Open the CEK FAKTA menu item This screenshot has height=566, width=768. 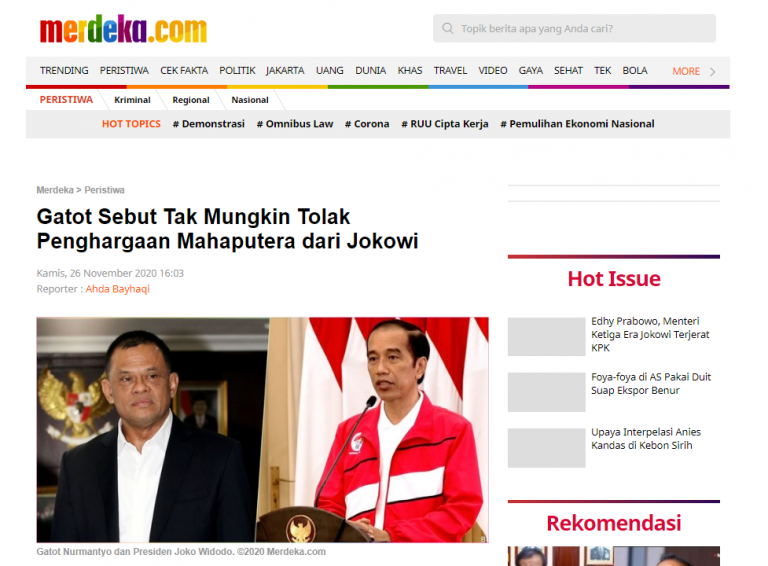184,71
